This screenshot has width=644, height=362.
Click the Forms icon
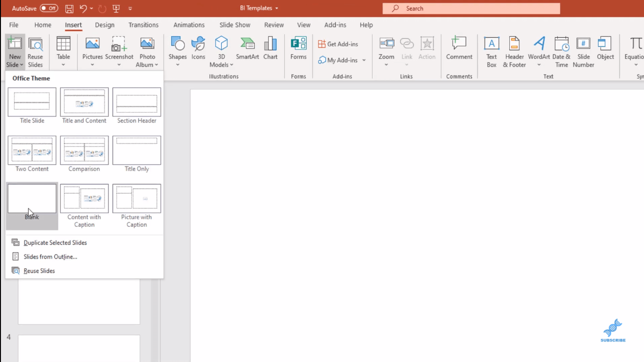(298, 44)
